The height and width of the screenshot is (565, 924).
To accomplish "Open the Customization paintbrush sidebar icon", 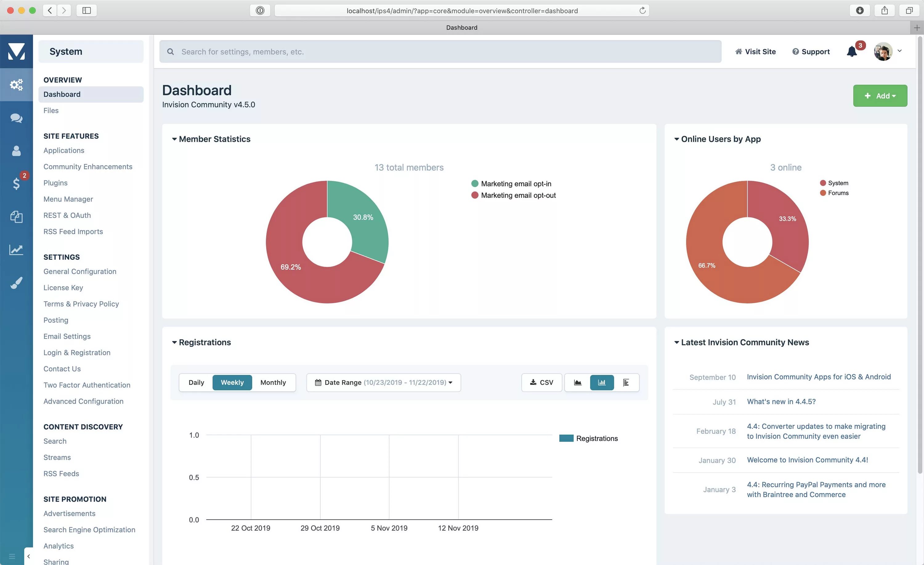I will 16,283.
